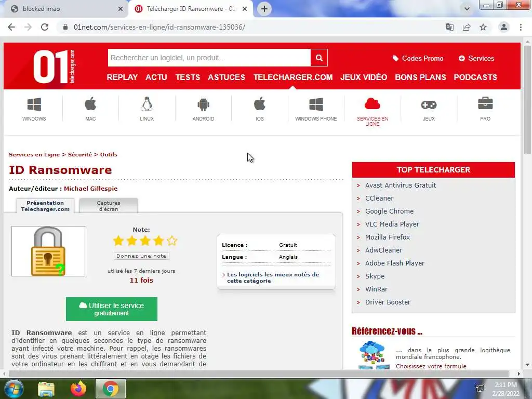Click in the Rechercher un logiciel field
Image resolution: width=532 pixels, height=399 pixels.
209,58
